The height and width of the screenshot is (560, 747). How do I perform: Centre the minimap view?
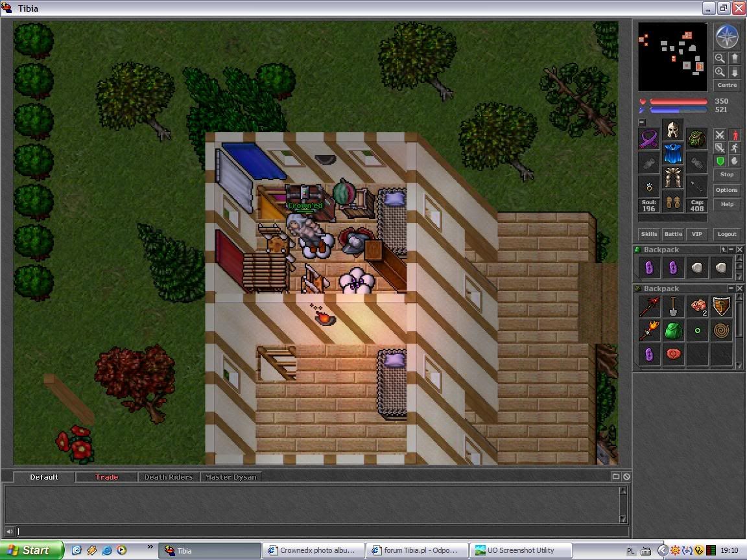[727, 86]
